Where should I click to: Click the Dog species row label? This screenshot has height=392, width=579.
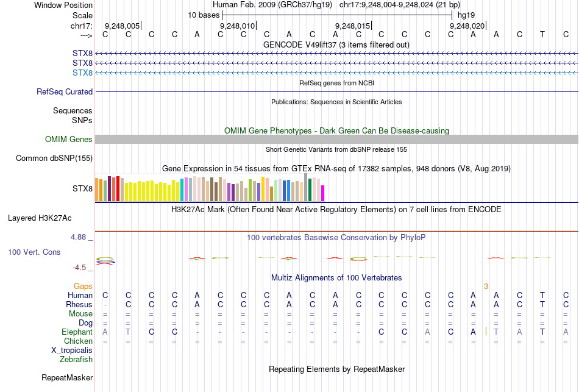coord(86,323)
